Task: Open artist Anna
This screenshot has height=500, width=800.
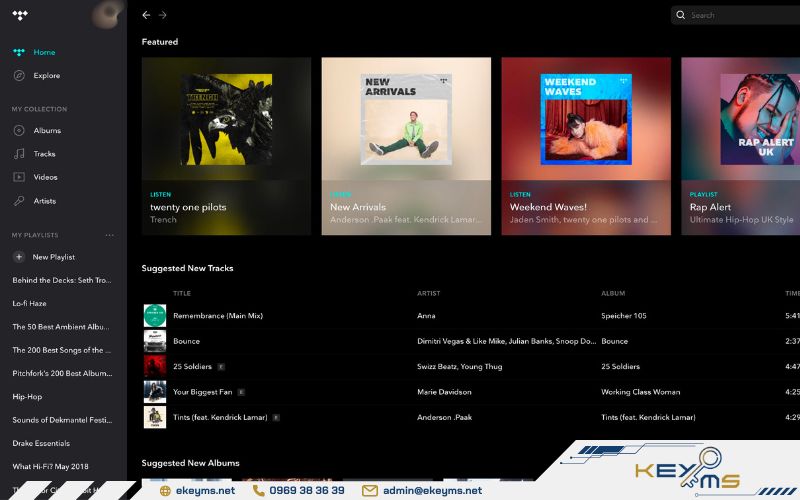Action: tap(426, 316)
